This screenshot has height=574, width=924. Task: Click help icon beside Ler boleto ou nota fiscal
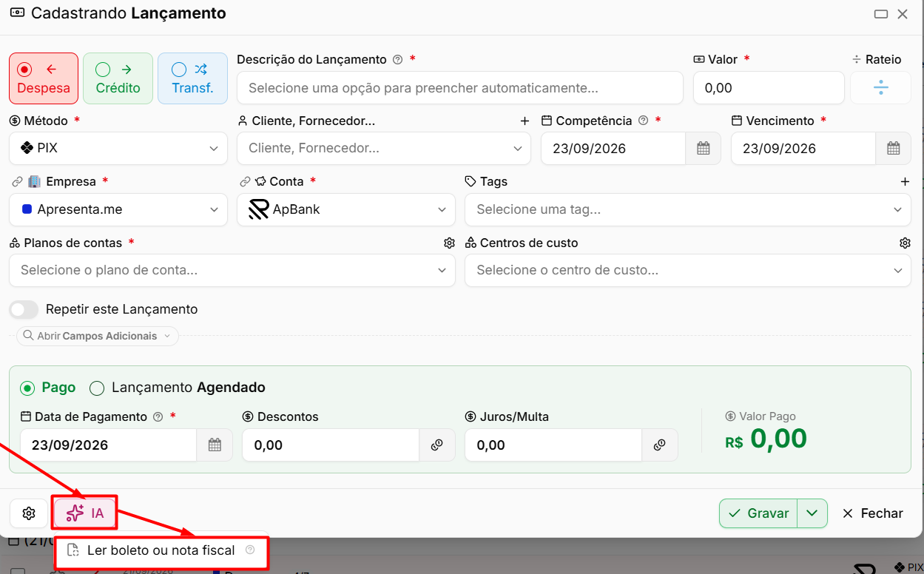[250, 550]
